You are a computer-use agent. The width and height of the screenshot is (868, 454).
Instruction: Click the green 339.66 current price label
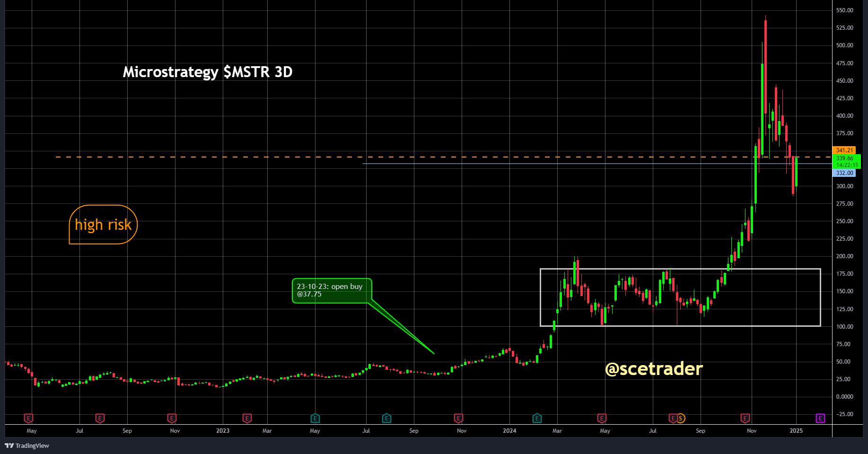(x=846, y=161)
